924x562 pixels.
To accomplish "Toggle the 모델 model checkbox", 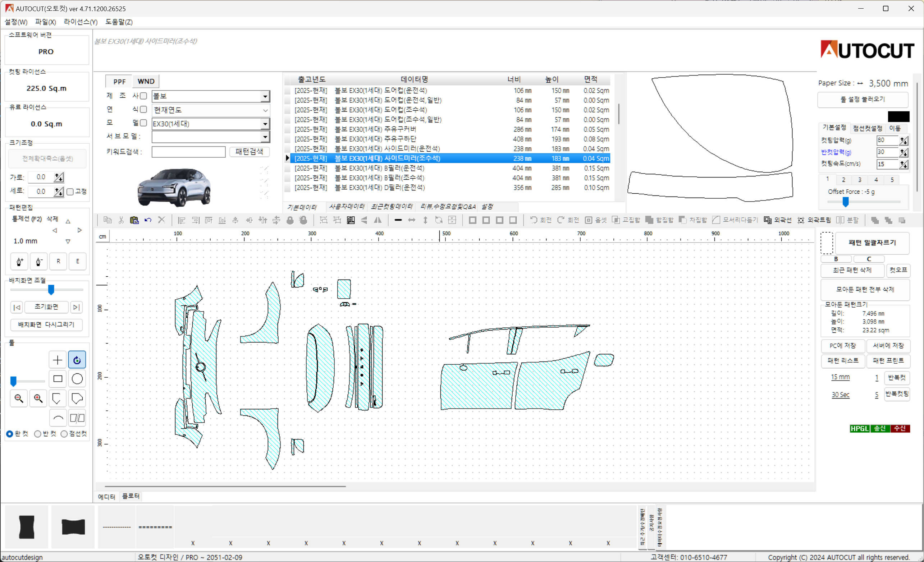I will pos(143,123).
